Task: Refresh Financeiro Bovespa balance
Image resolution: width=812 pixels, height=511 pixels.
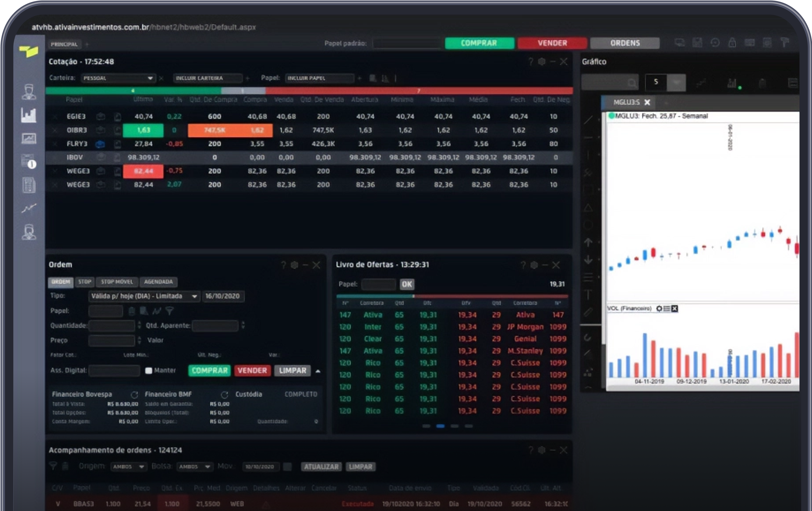Action: pyautogui.click(x=134, y=395)
